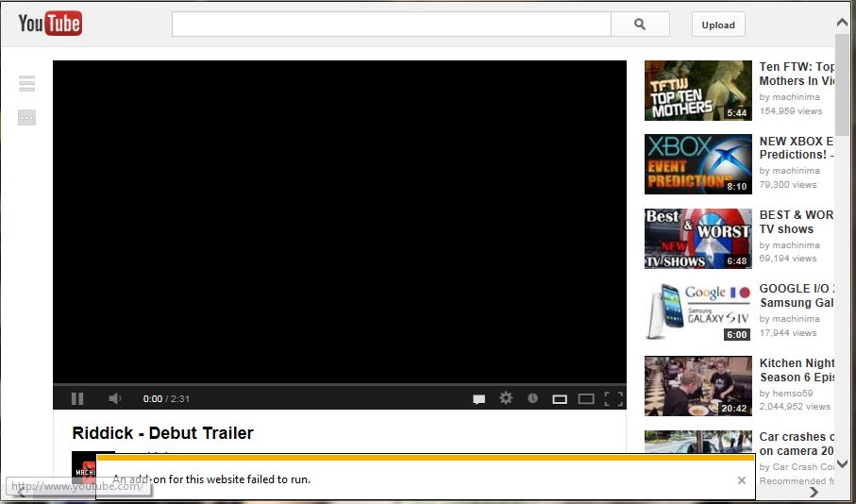Open the guide hamburger menu icon
This screenshot has width=856, height=504.
pos(26,83)
